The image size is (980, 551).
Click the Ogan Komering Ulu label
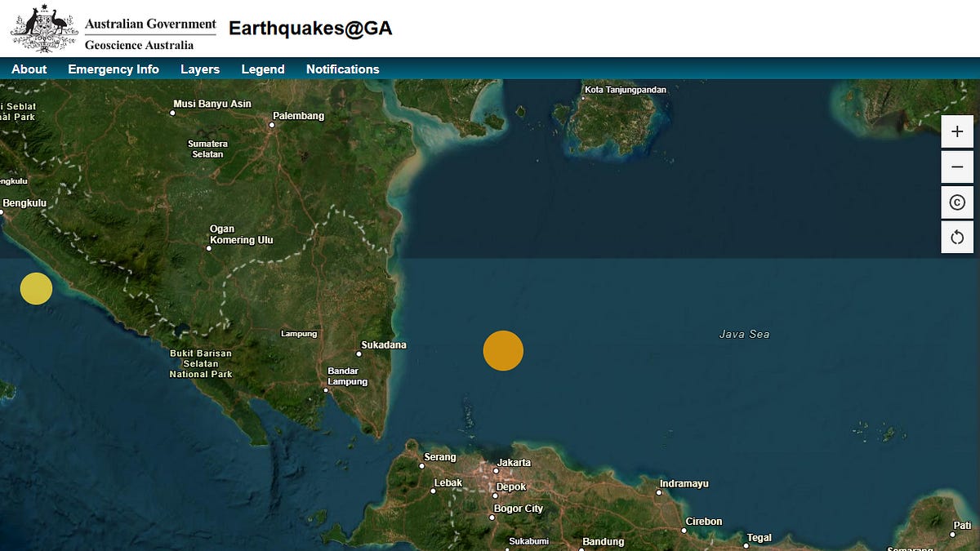click(x=242, y=234)
